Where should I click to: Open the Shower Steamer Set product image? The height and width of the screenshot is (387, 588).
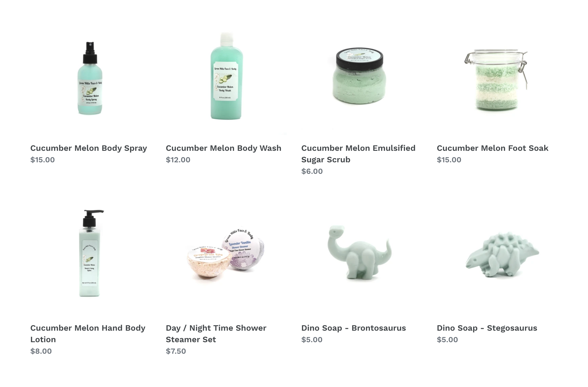[x=226, y=254]
